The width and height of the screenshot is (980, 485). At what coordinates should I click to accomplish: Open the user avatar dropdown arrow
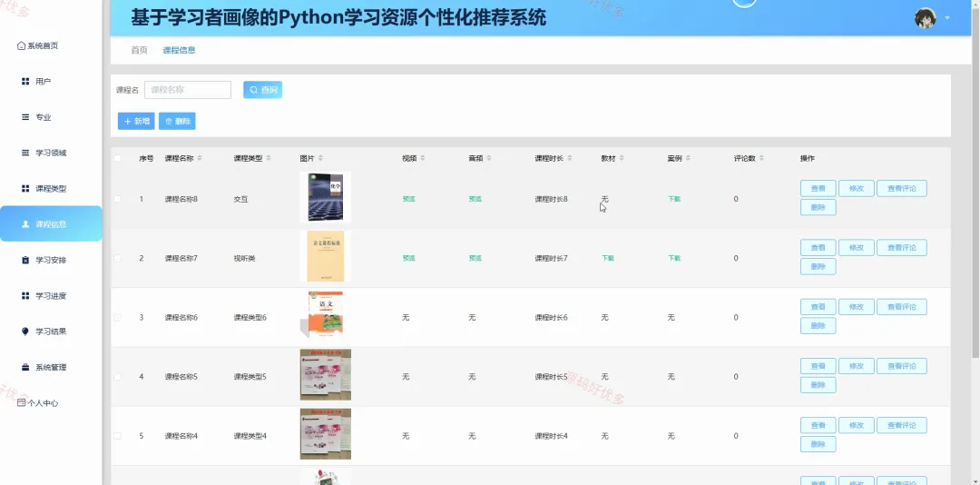click(947, 18)
